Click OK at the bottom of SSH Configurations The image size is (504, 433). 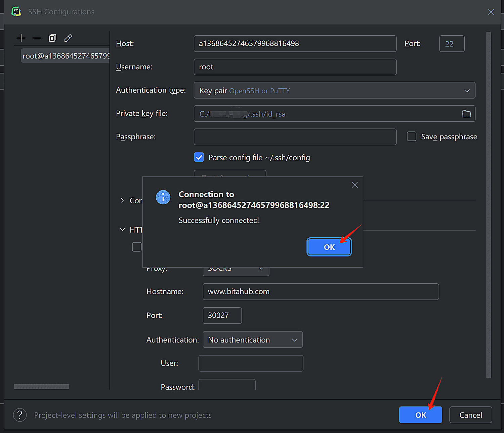click(421, 415)
